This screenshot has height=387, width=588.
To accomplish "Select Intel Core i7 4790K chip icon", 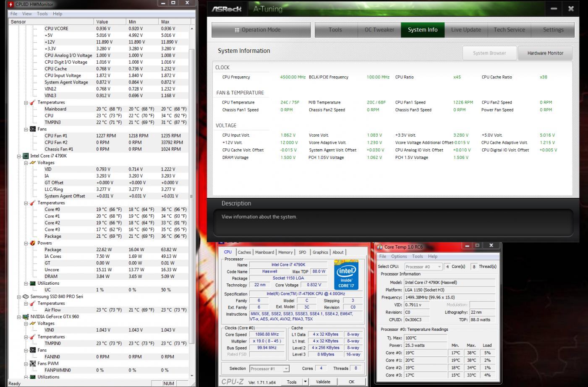I will click(x=26, y=156).
